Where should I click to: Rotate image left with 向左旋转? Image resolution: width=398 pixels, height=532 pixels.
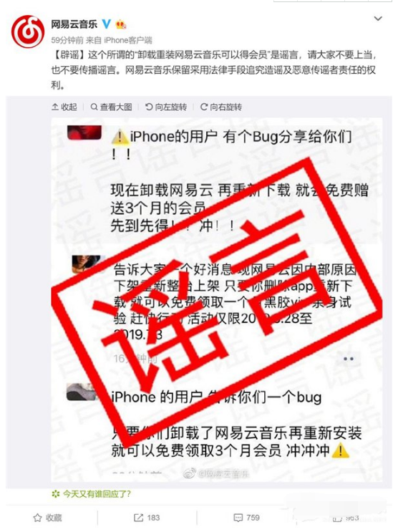(x=166, y=107)
